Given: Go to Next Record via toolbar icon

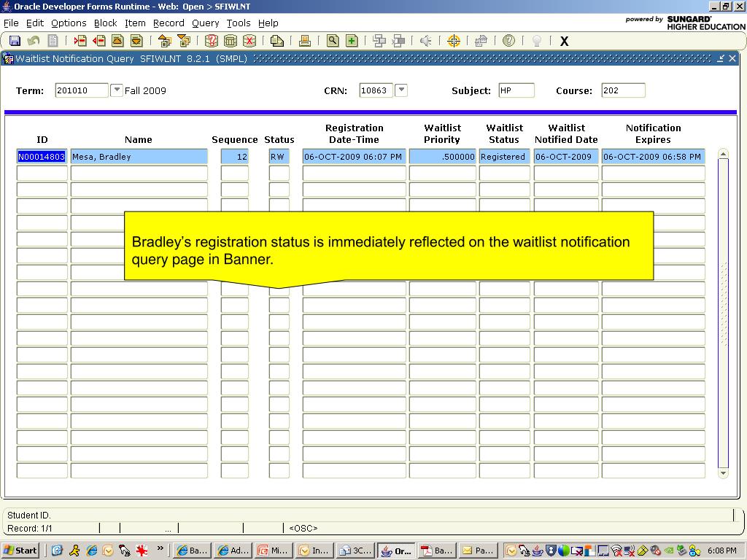Looking at the screenshot, I should pos(136,41).
